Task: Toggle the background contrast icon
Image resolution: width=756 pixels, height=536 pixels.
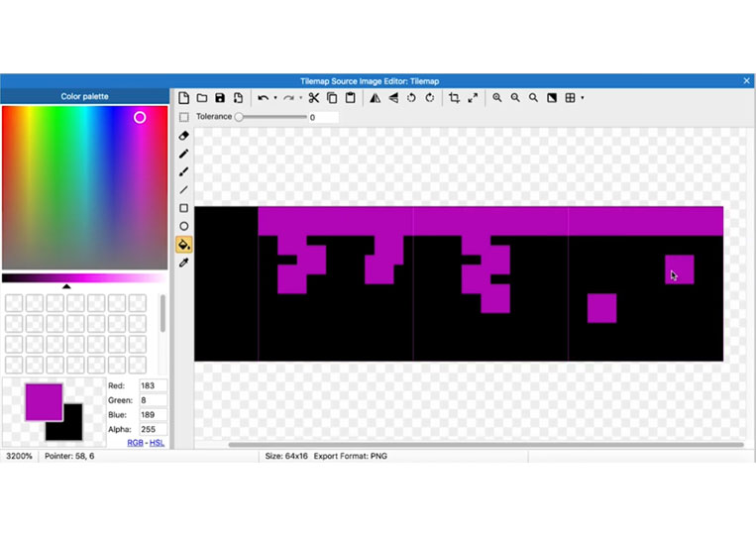Action: pyautogui.click(x=552, y=98)
